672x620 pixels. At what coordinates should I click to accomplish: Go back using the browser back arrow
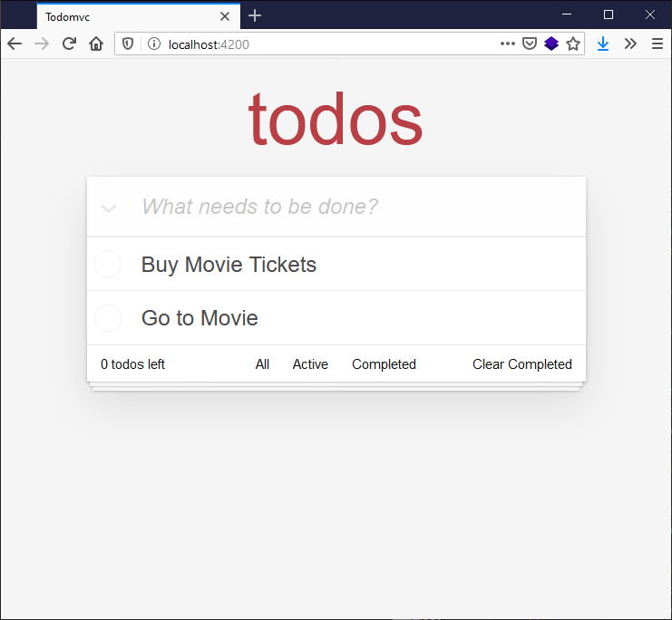[x=15, y=44]
